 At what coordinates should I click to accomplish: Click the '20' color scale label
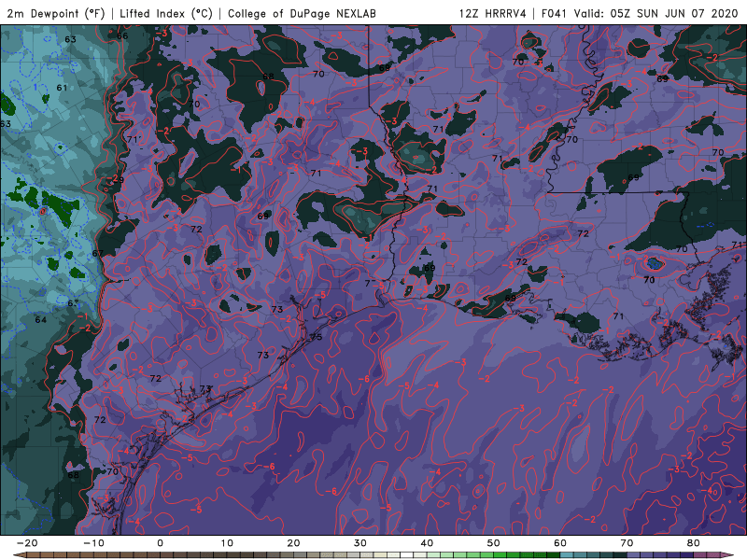click(293, 543)
